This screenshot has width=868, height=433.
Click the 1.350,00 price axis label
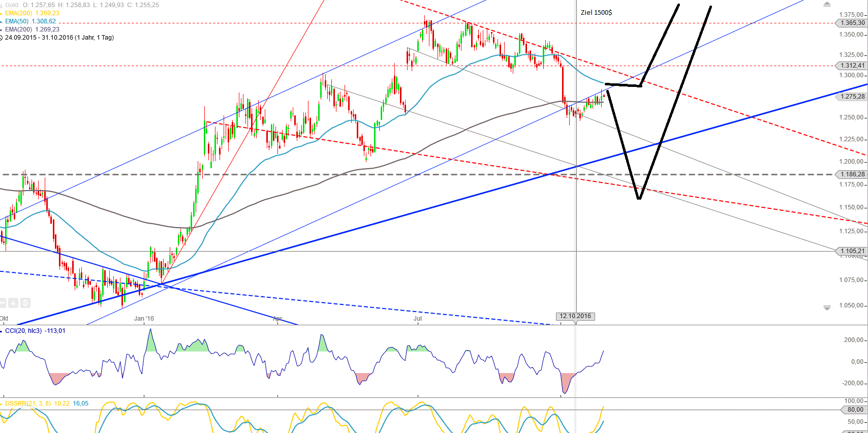click(852, 35)
